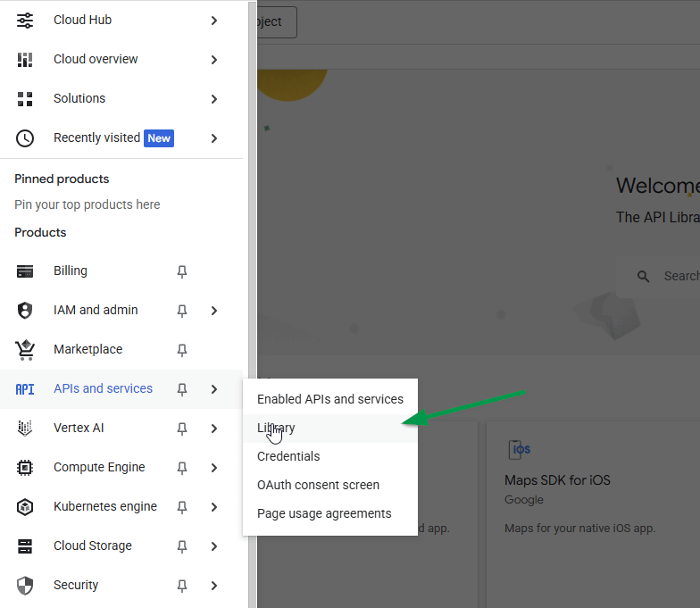This screenshot has height=608, width=700.
Task: Pin Cloud Storage product
Action: point(182,546)
